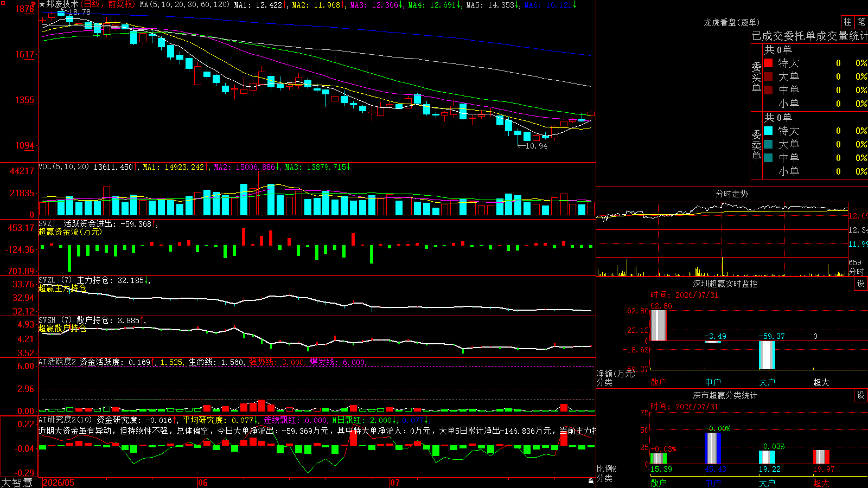Open 设 settings for 深市超赢分类统计
This screenshot has height=488, width=868.
click(861, 395)
